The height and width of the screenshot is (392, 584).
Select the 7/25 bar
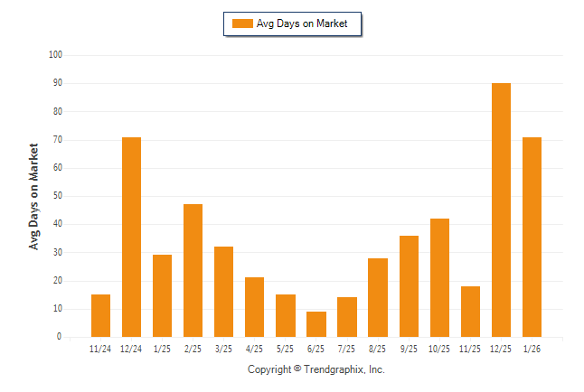tap(347, 317)
